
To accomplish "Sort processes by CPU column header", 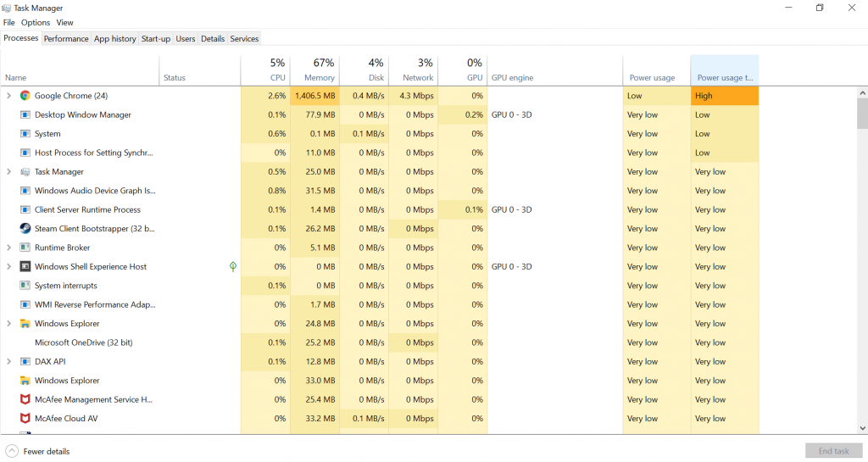I will point(265,70).
